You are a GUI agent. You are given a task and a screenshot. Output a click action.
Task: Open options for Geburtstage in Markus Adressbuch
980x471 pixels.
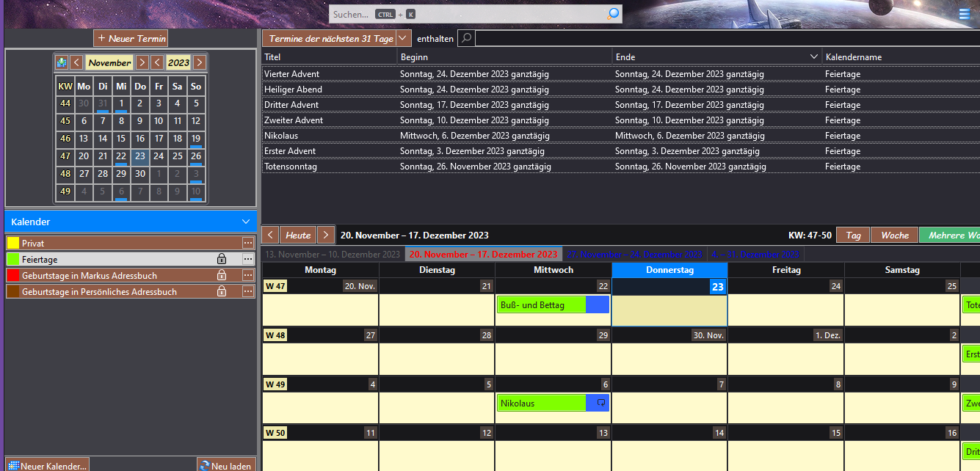[248, 275]
